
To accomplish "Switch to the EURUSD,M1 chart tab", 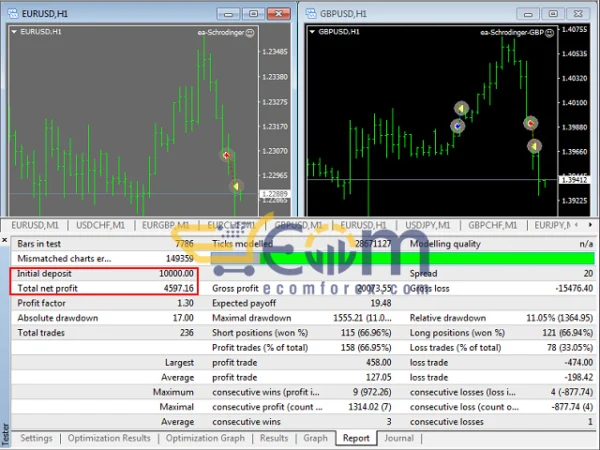I will tap(35, 225).
